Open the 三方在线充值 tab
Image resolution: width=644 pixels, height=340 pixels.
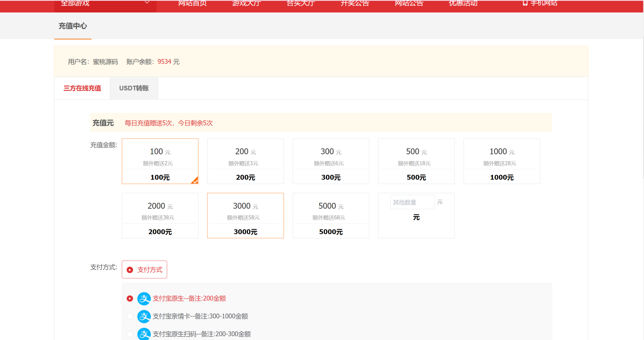coord(82,88)
